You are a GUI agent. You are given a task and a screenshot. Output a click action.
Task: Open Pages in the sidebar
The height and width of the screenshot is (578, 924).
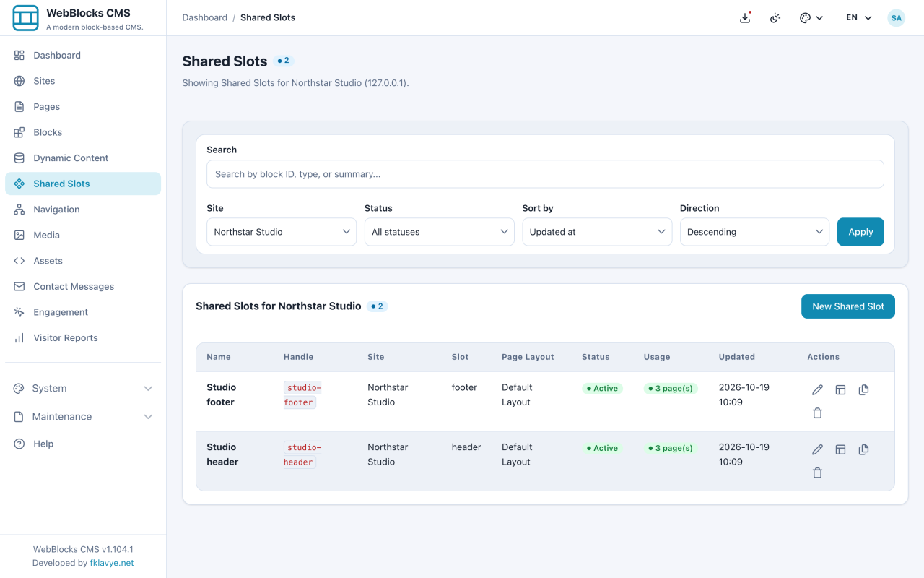[83, 106]
